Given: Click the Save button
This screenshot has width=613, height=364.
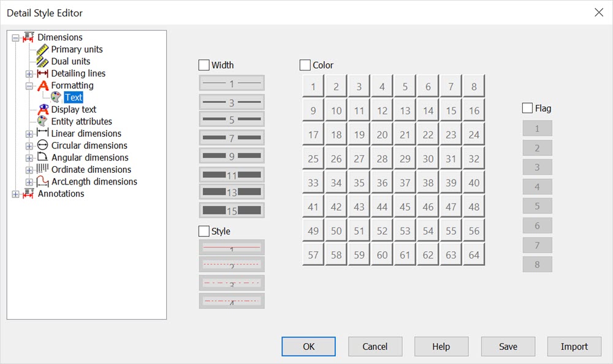Looking at the screenshot, I should pyautogui.click(x=508, y=346).
